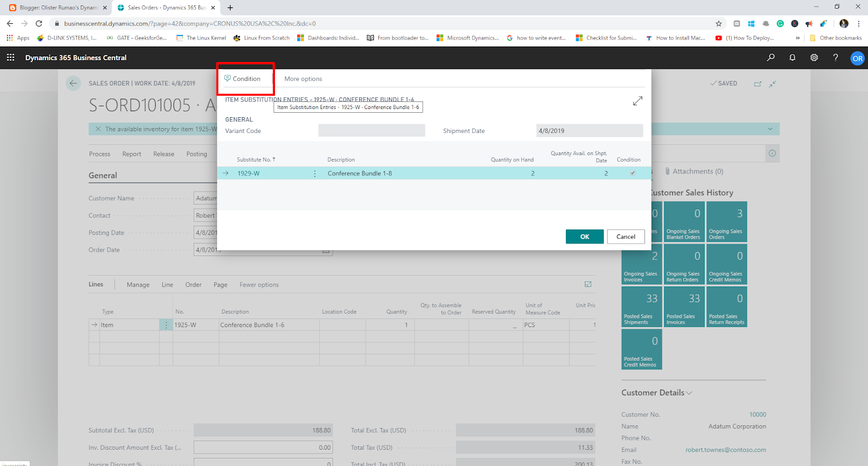The image size is (868, 466).
Task: Click the Dynamics 365 Business Central title
Action: click(x=76, y=58)
